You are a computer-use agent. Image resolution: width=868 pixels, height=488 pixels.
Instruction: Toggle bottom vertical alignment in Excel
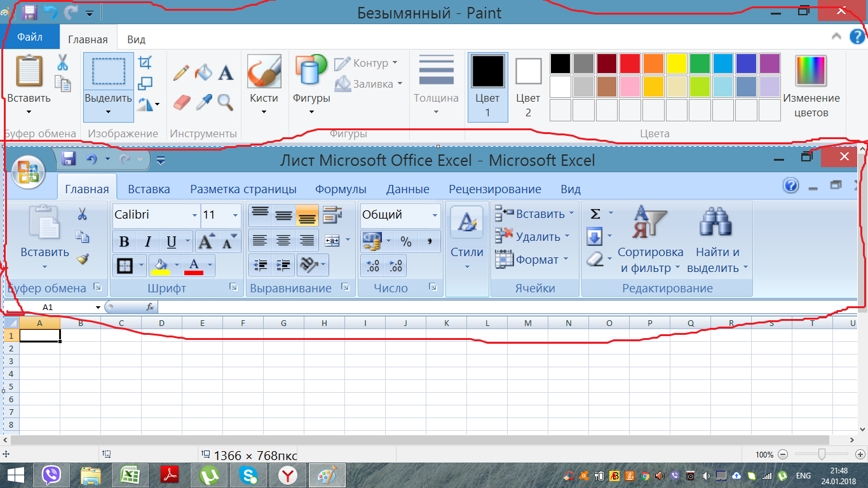[x=308, y=215]
